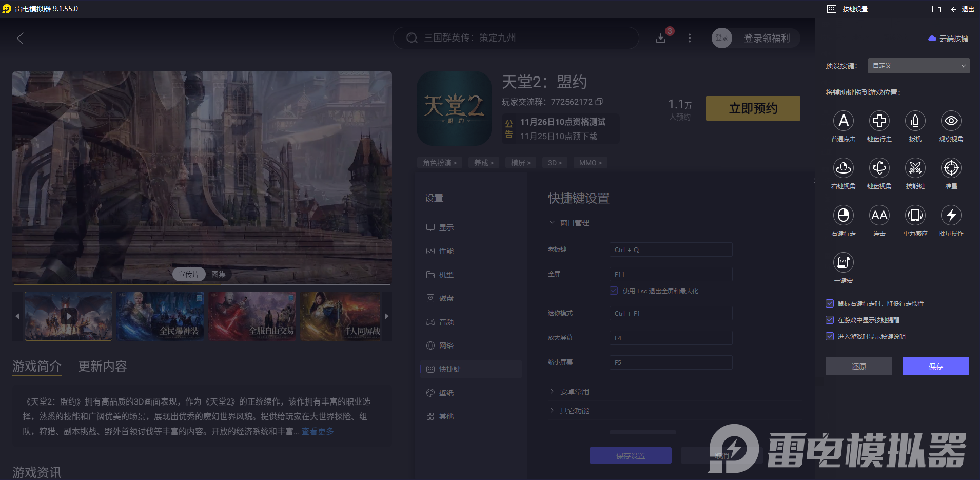Click the 立即预约 reservation button

[753, 108]
